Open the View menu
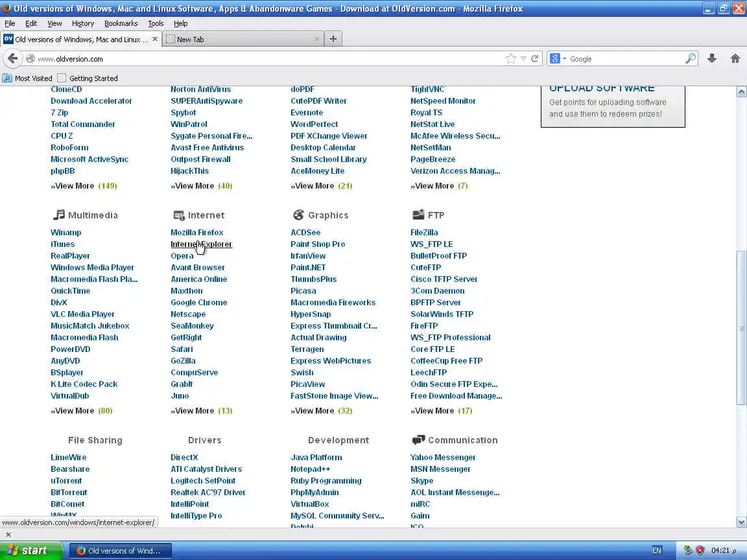Viewport: 747px width, 560px height. (x=54, y=23)
